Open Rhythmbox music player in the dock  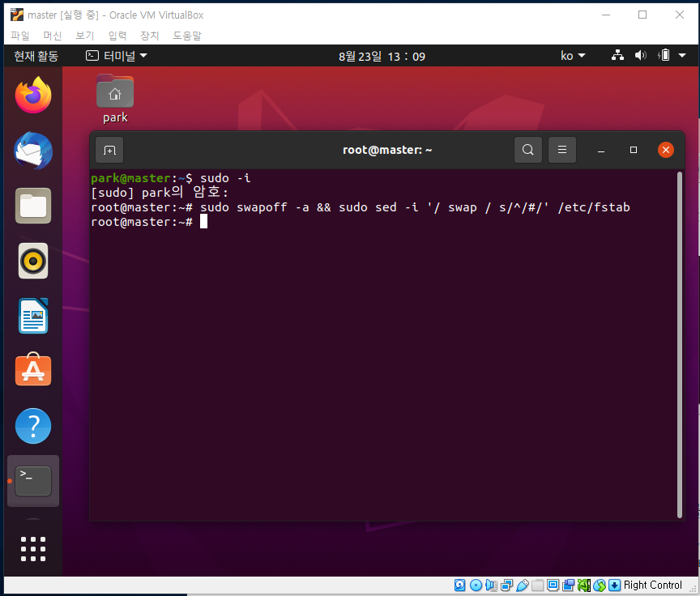point(33,261)
